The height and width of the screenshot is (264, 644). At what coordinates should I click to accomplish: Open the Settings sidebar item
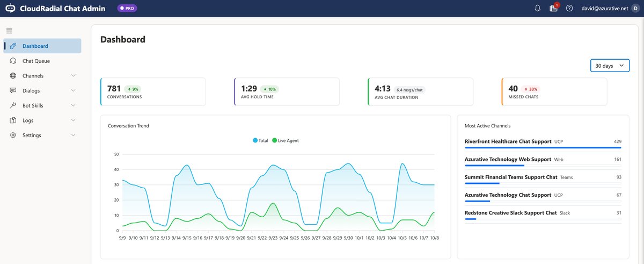[x=42, y=135]
